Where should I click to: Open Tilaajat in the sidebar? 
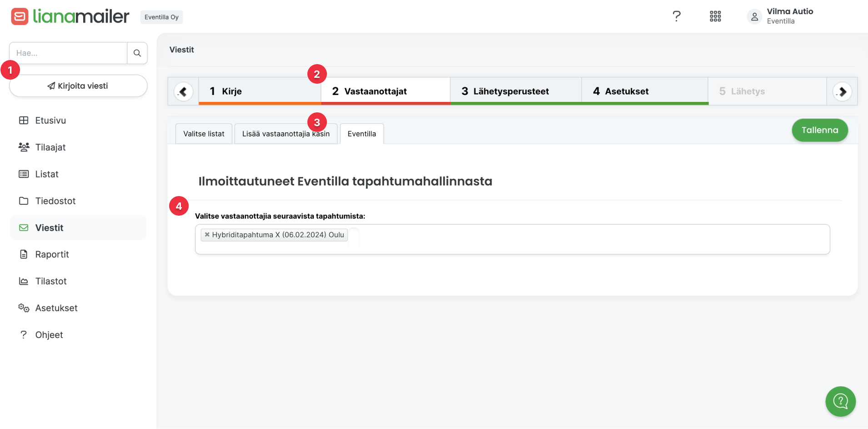coord(78,147)
